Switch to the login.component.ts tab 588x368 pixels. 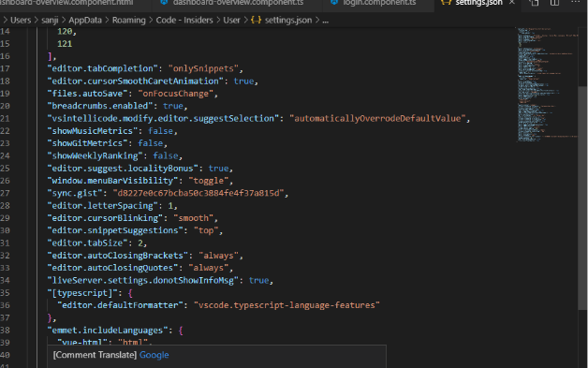coord(379,3)
